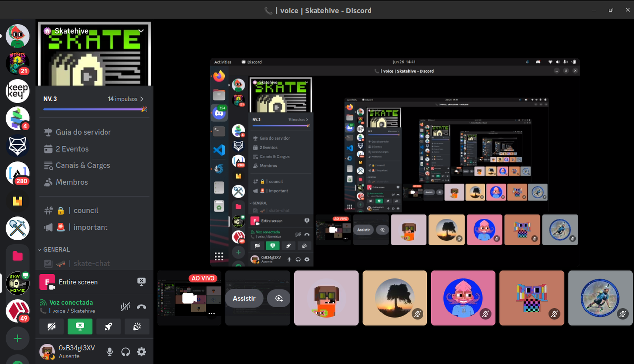Open the crossed pickaxes server icon
Image resolution: width=634 pixels, height=364 pixels.
pyautogui.click(x=18, y=228)
